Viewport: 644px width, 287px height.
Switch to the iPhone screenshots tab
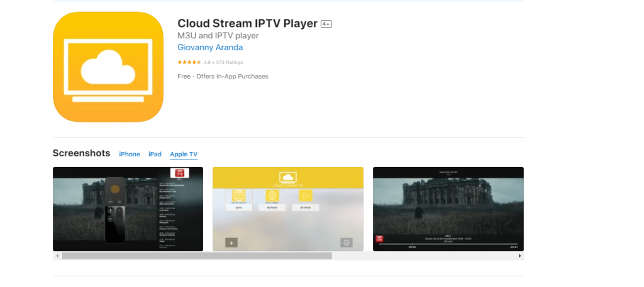130,154
